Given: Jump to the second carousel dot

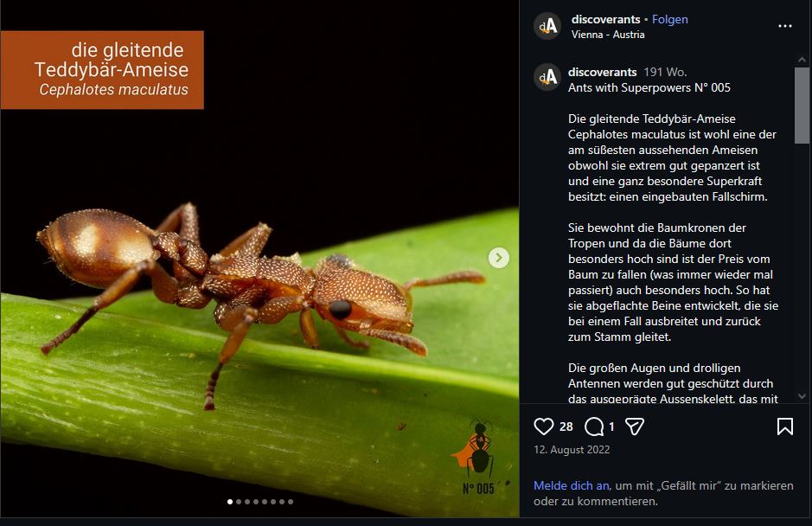Looking at the screenshot, I should click(239, 502).
